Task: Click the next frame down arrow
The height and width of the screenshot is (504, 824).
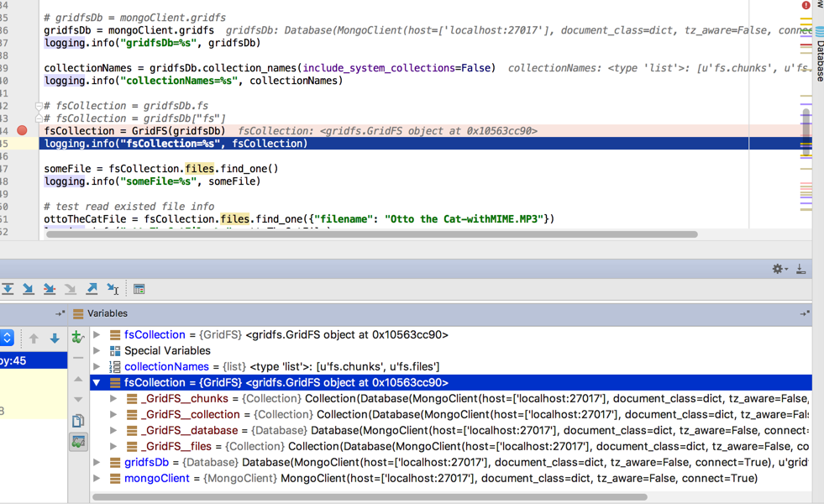Action: coord(55,339)
